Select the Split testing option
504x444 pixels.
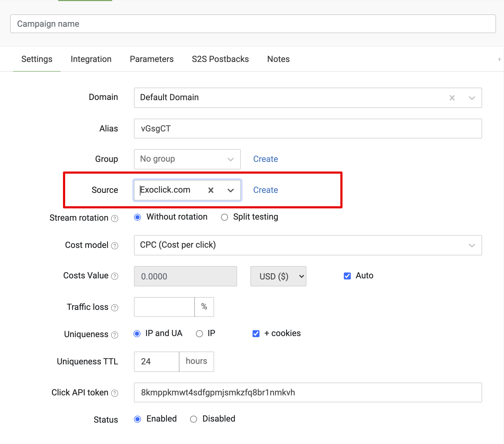tap(225, 217)
